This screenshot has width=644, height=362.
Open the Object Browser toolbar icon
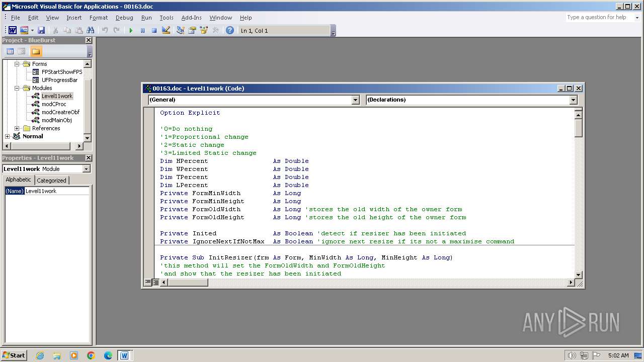click(x=204, y=31)
